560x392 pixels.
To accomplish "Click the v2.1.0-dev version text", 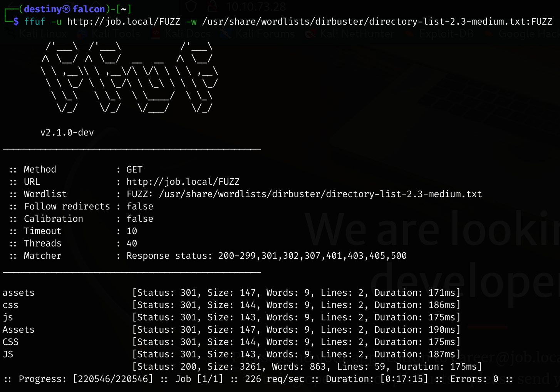I will [x=67, y=132].
